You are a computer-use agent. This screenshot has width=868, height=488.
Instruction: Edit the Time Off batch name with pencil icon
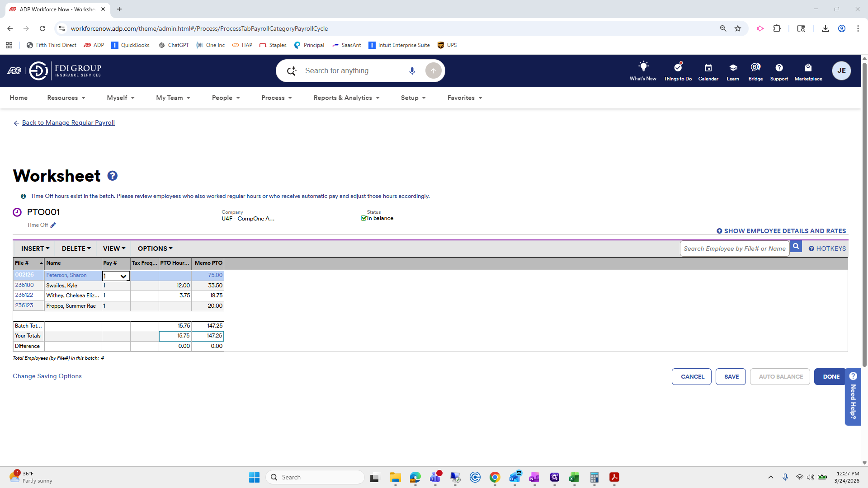53,225
